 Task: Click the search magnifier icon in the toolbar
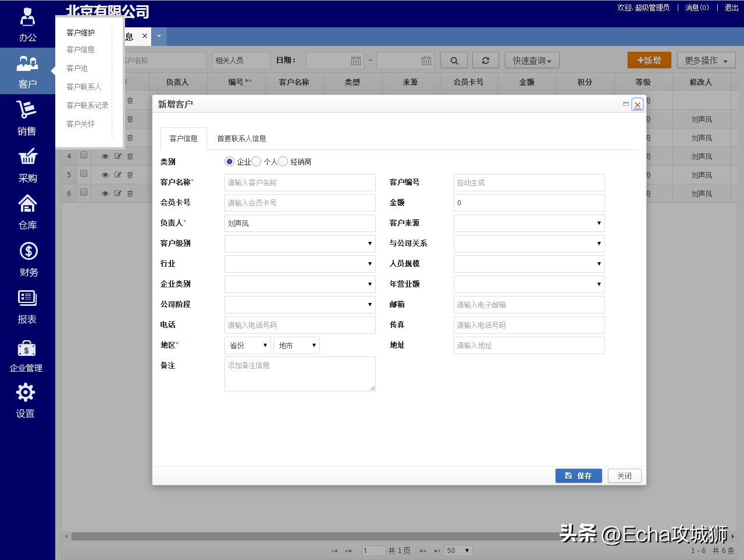click(x=454, y=59)
